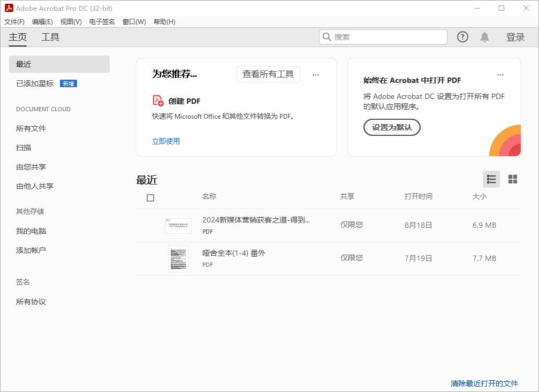
Task: Open the notifications bell icon
Action: pyautogui.click(x=484, y=37)
